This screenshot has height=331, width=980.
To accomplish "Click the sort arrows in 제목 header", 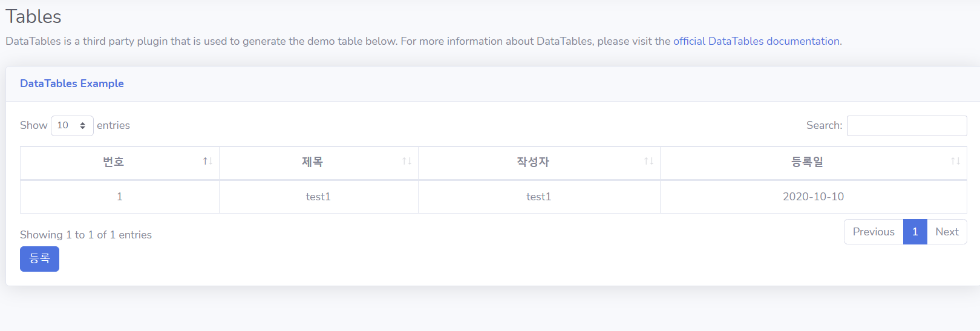I will point(407,161).
